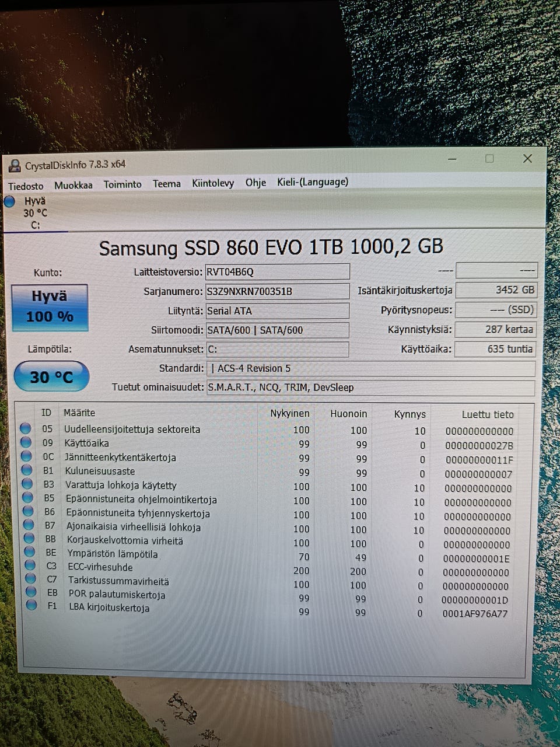Select the Kuluneisuusaste attribute name

coord(100,471)
